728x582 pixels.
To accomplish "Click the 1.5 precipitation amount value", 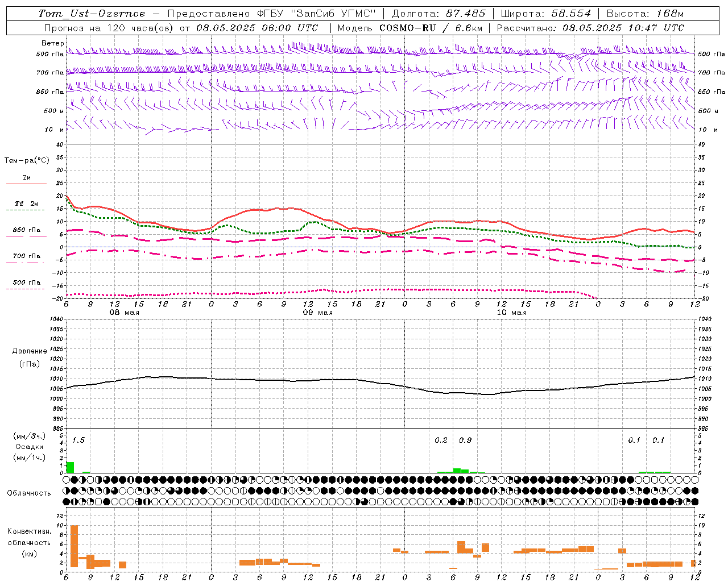I will pos(78,440).
